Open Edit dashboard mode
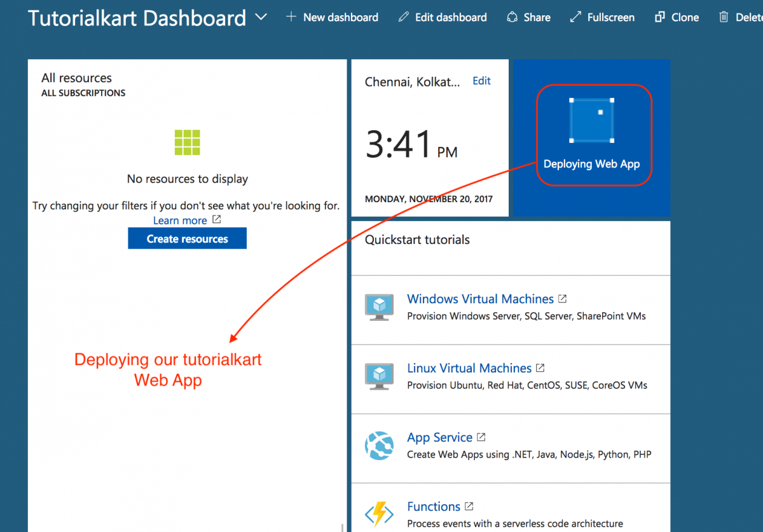The height and width of the screenshot is (532, 763). point(443,17)
